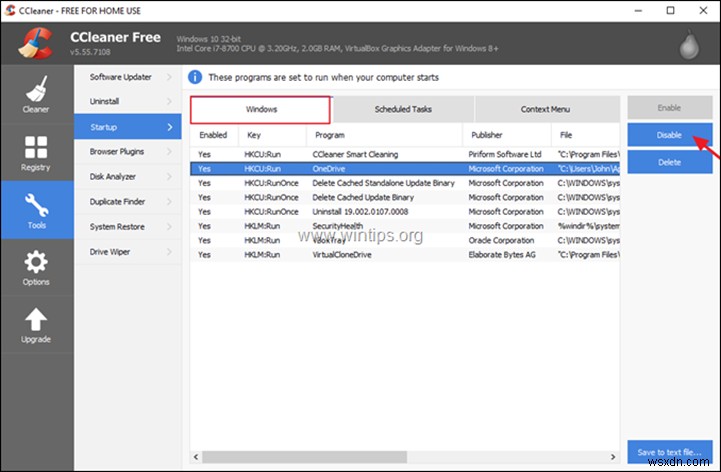Expand chevron next to Uninstall
This screenshot has width=721, height=472.
pos(169,101)
